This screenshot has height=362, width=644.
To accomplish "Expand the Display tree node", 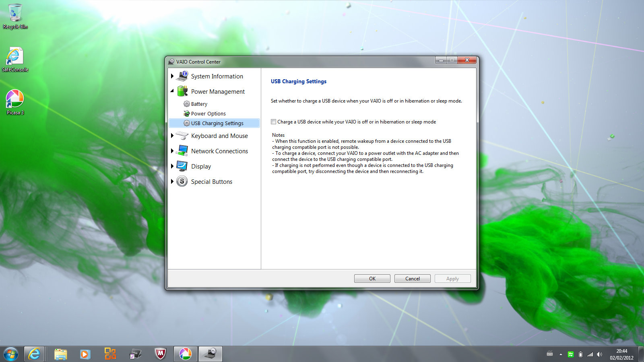I will click(x=172, y=166).
